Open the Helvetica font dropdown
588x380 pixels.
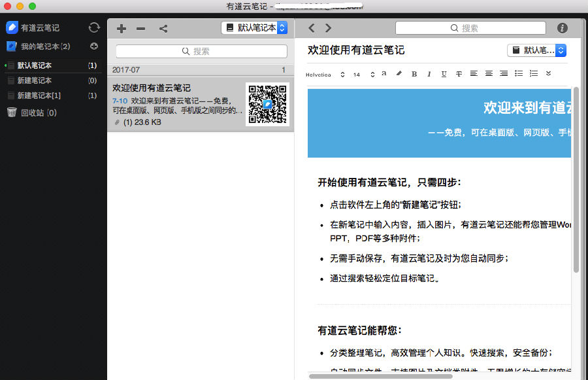pos(325,75)
